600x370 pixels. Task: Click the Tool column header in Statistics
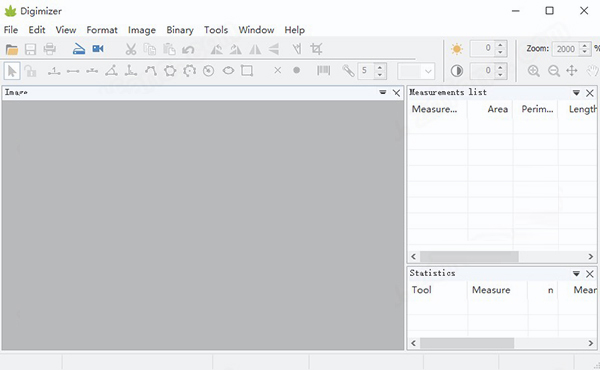pyautogui.click(x=437, y=290)
